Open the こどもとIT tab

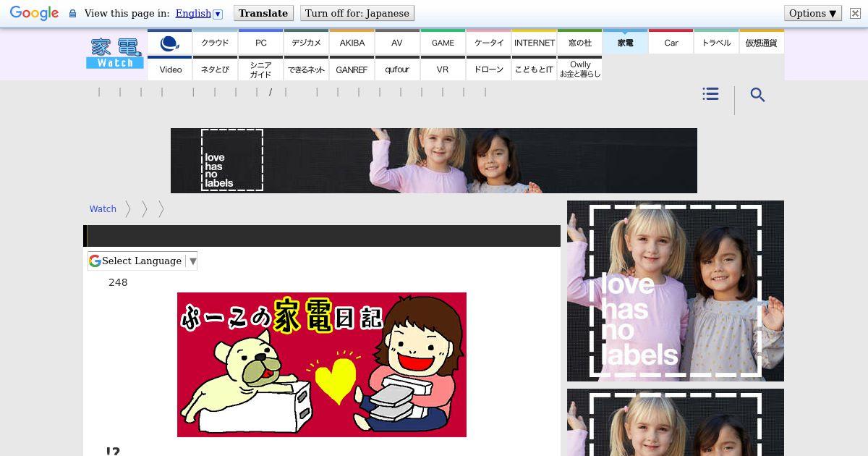[x=534, y=69]
